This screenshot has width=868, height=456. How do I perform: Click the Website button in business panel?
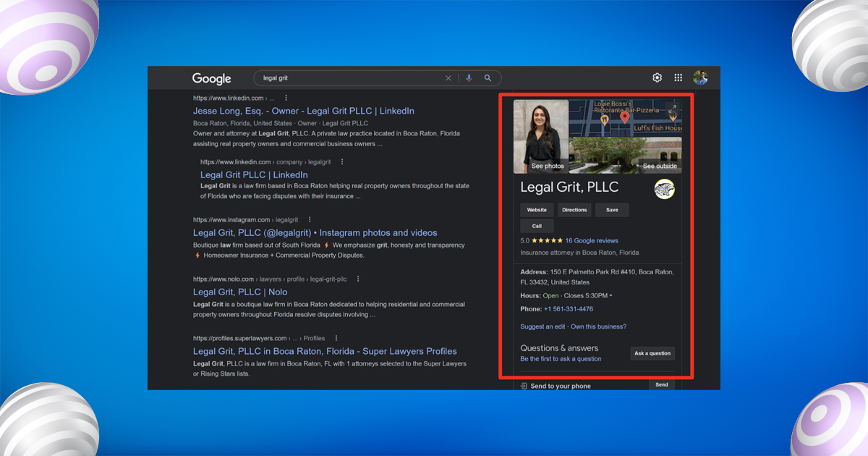pyautogui.click(x=537, y=210)
